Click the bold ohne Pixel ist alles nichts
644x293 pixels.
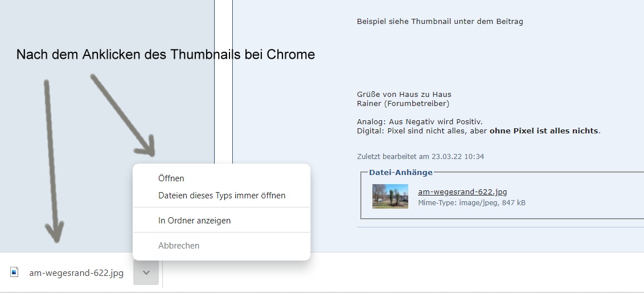pos(544,131)
